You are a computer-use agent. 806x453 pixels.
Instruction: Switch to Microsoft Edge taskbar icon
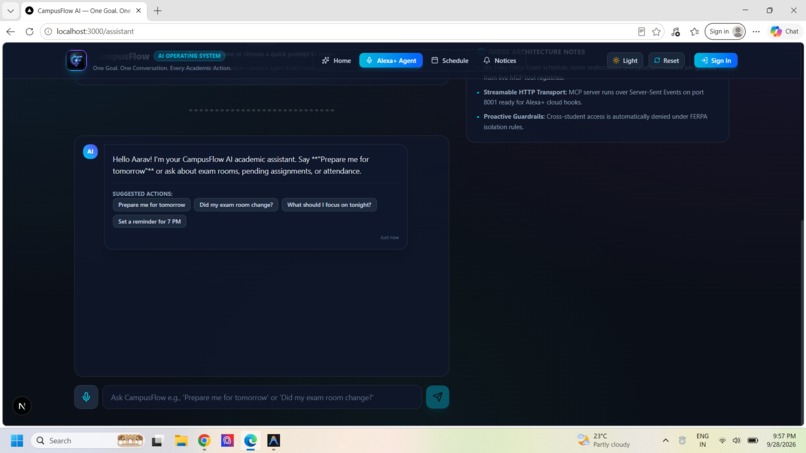point(250,441)
